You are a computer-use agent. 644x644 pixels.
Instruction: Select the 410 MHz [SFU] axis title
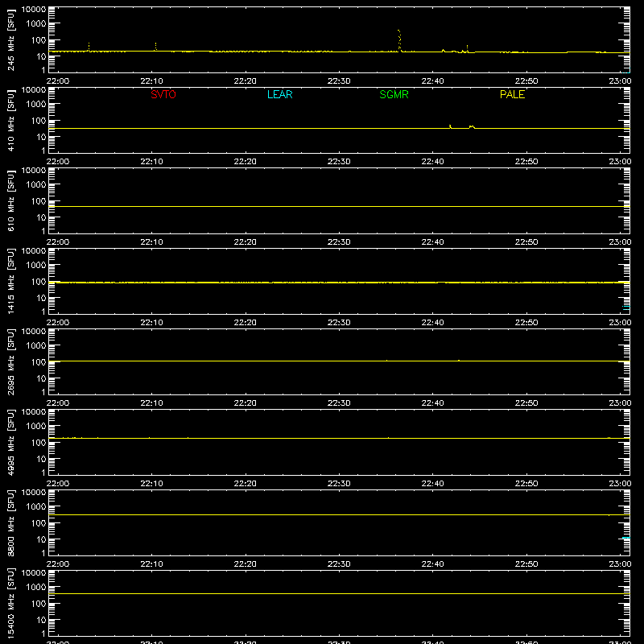click(10, 120)
